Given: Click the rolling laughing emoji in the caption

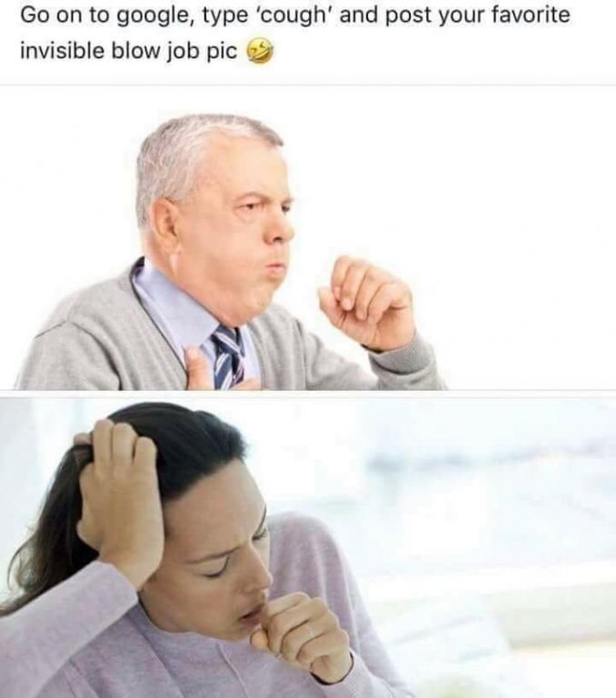Looking at the screenshot, I should tap(260, 50).
